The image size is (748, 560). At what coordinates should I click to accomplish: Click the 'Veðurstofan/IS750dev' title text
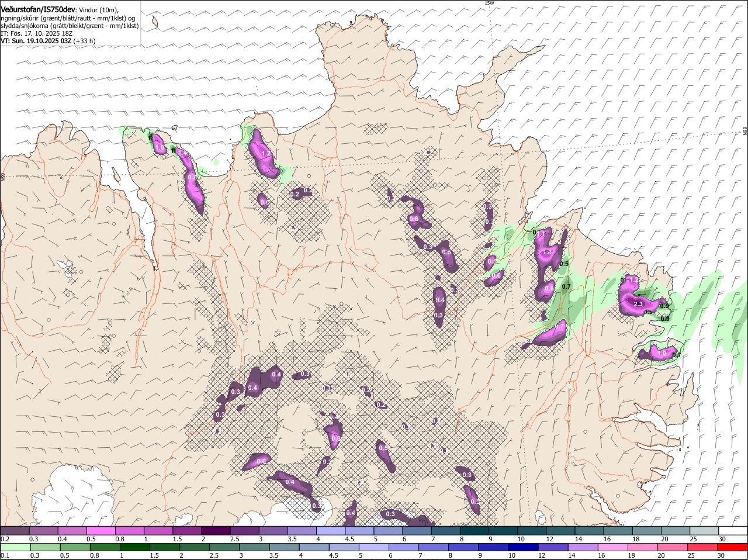[38, 10]
